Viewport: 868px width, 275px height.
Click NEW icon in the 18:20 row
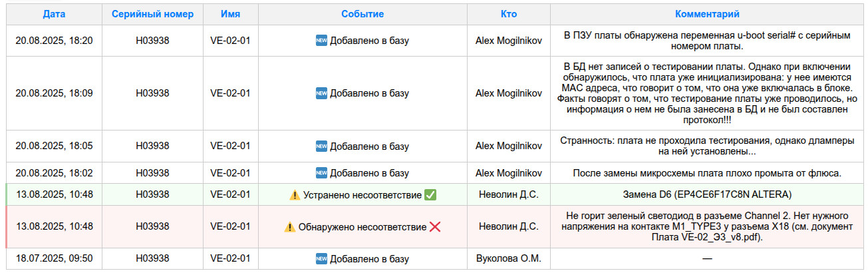(321, 41)
